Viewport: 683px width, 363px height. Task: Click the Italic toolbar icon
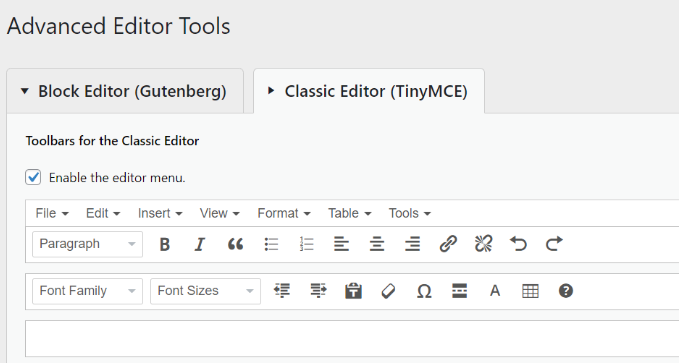(x=199, y=244)
